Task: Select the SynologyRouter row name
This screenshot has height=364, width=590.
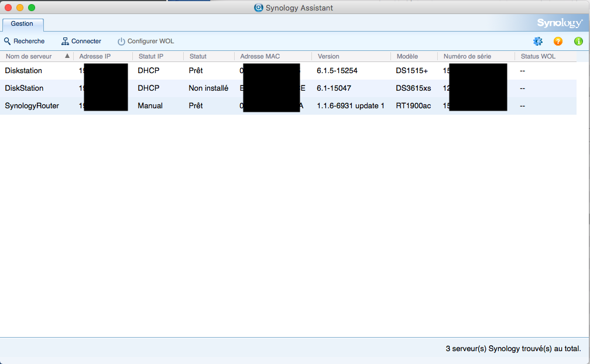Action: point(32,106)
